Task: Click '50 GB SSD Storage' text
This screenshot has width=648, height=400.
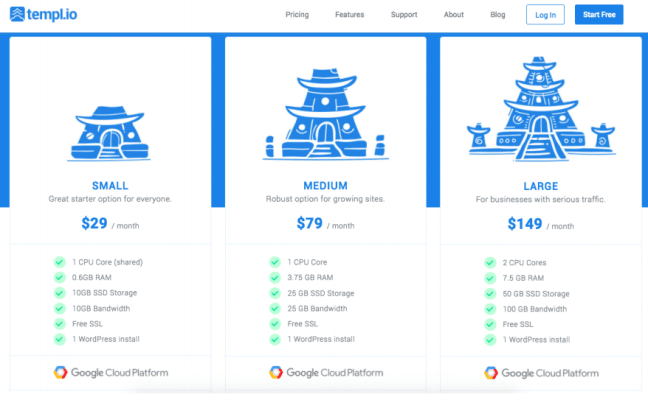Action: 536,293
